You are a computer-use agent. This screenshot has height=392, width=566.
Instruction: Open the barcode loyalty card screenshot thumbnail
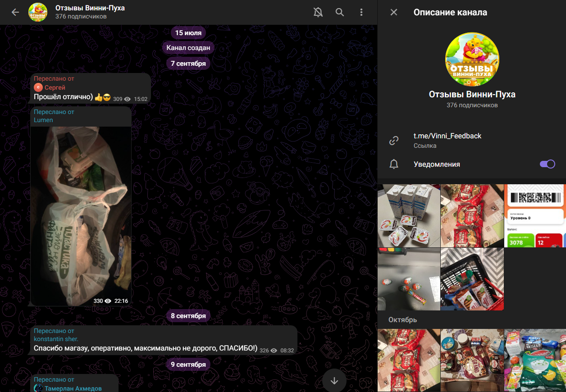tap(535, 215)
